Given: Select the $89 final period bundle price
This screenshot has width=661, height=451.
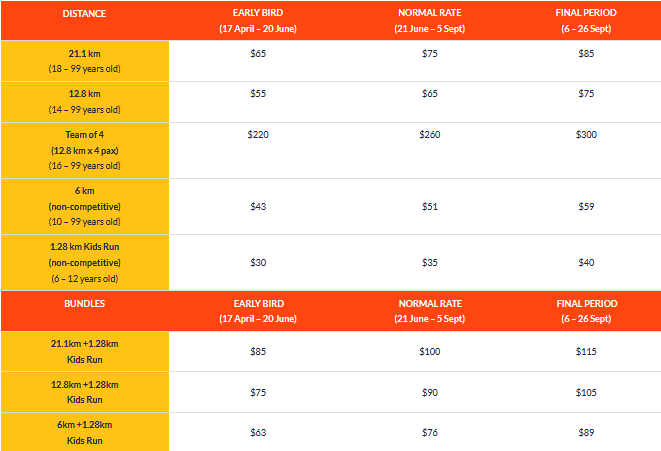Looking at the screenshot, I should click(x=586, y=432).
